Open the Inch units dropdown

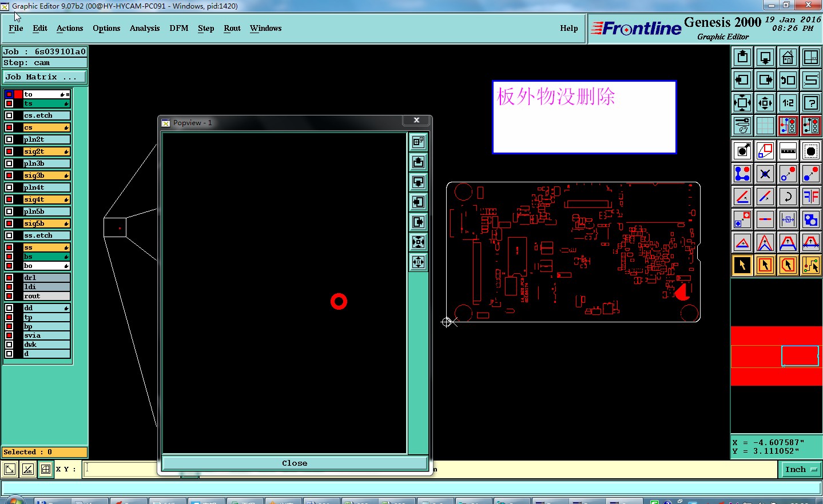click(801, 470)
